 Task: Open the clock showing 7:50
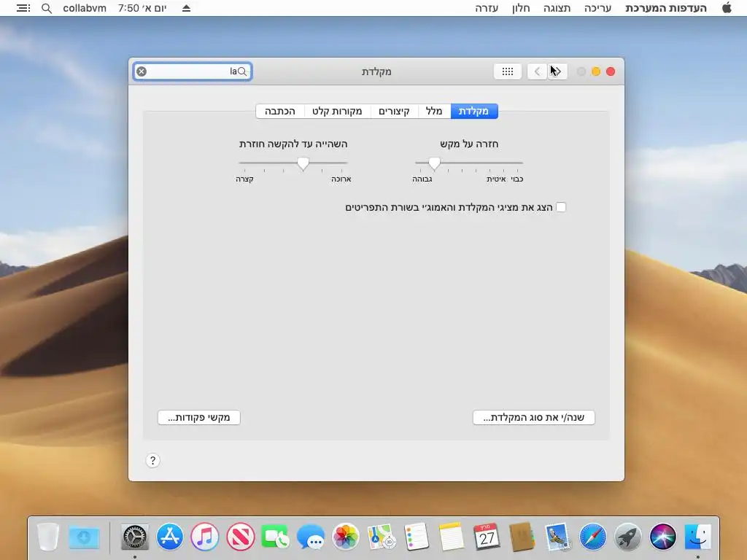coord(142,8)
